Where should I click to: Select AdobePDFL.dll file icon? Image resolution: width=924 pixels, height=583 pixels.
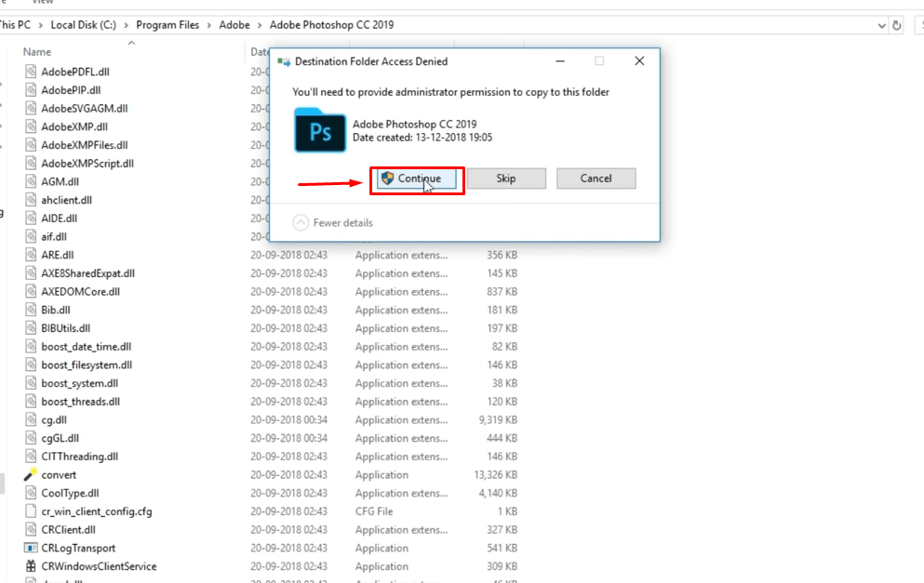(31, 72)
